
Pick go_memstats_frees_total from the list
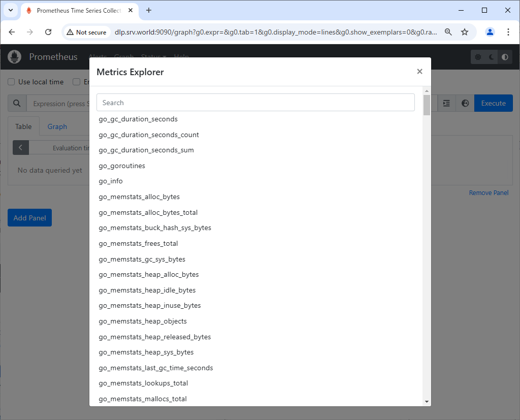138,243
